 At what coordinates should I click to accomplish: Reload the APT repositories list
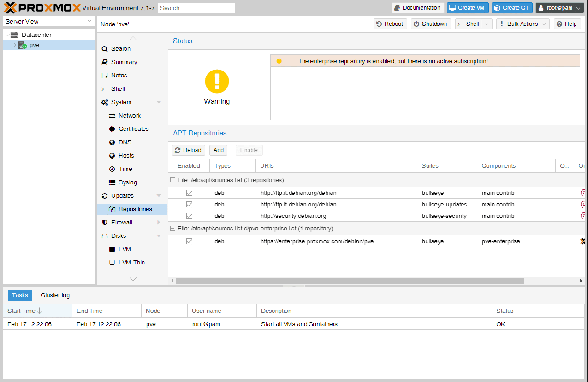coord(189,150)
